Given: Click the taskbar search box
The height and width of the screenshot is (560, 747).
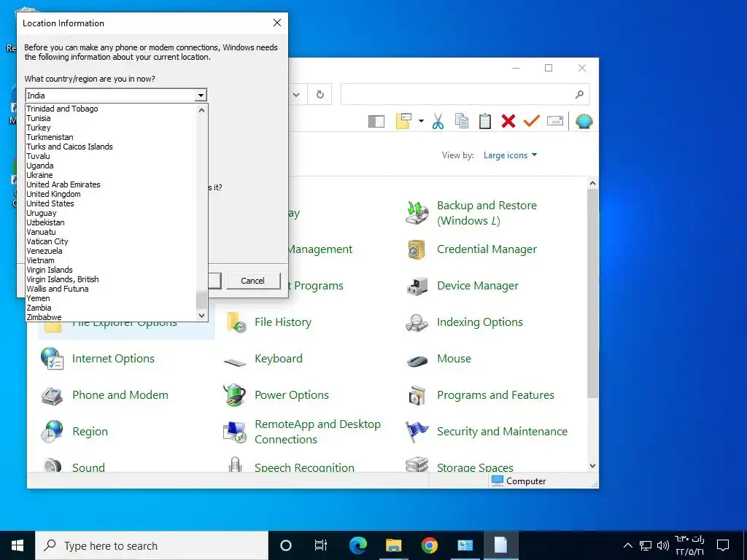Looking at the screenshot, I should [152, 545].
